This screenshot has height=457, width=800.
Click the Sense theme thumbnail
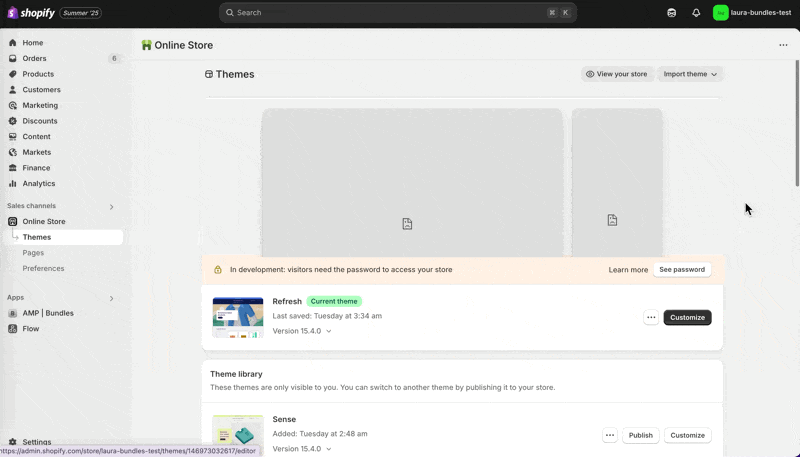(238, 435)
